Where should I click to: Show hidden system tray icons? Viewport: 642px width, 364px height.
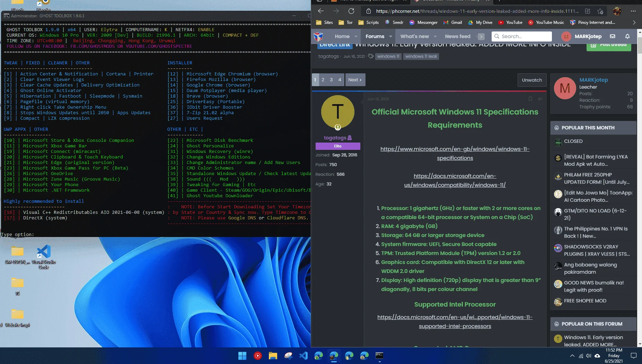(x=572, y=356)
